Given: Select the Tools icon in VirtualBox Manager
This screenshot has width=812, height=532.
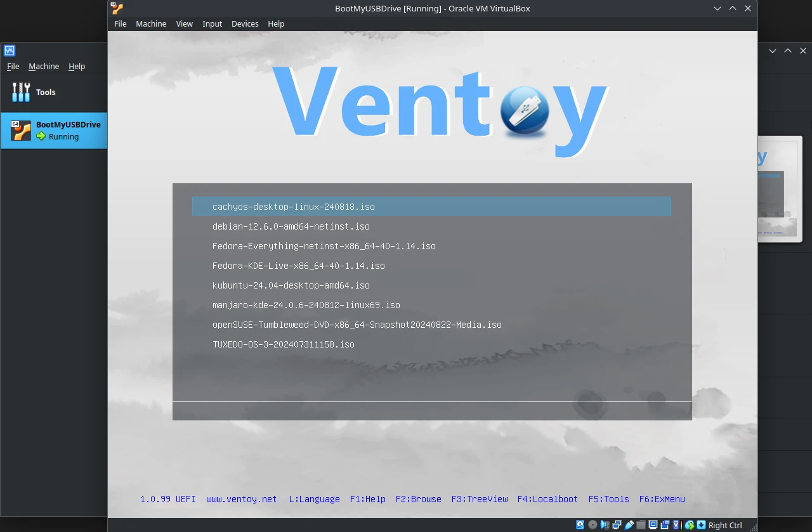Looking at the screenshot, I should coord(21,92).
